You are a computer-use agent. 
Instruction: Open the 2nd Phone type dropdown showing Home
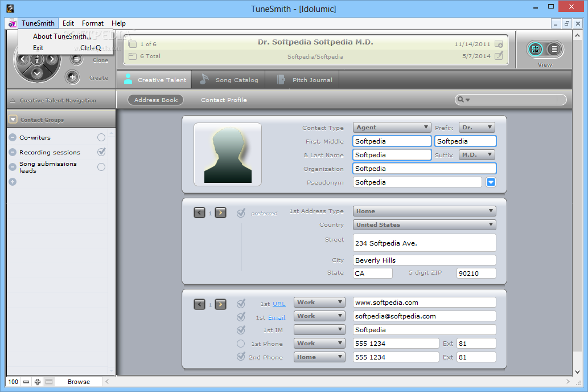pyautogui.click(x=319, y=357)
